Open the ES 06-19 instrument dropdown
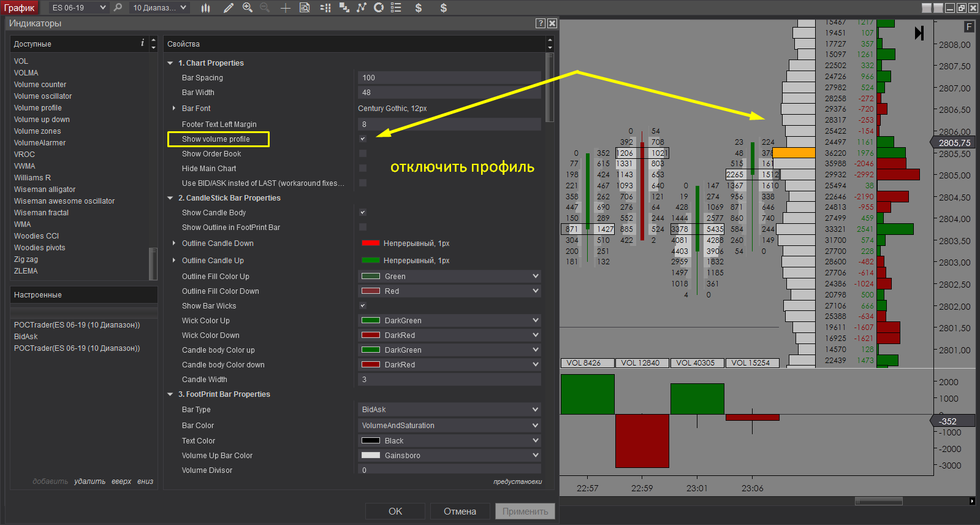Image resolution: width=980 pixels, height=525 pixels. (78, 8)
